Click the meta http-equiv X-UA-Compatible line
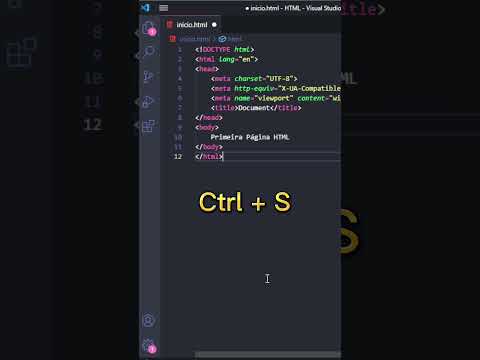This screenshot has width=480, height=360. coord(276,88)
